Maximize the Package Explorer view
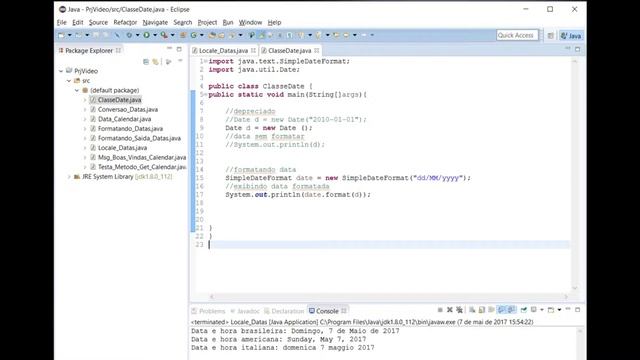 tap(179, 49)
